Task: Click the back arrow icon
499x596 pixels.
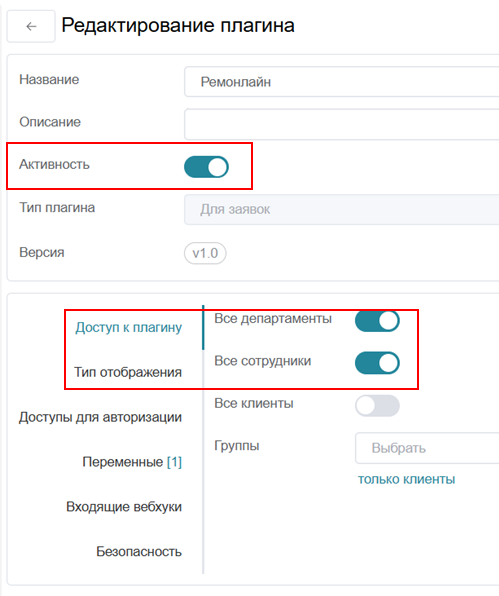Action: click(31, 26)
